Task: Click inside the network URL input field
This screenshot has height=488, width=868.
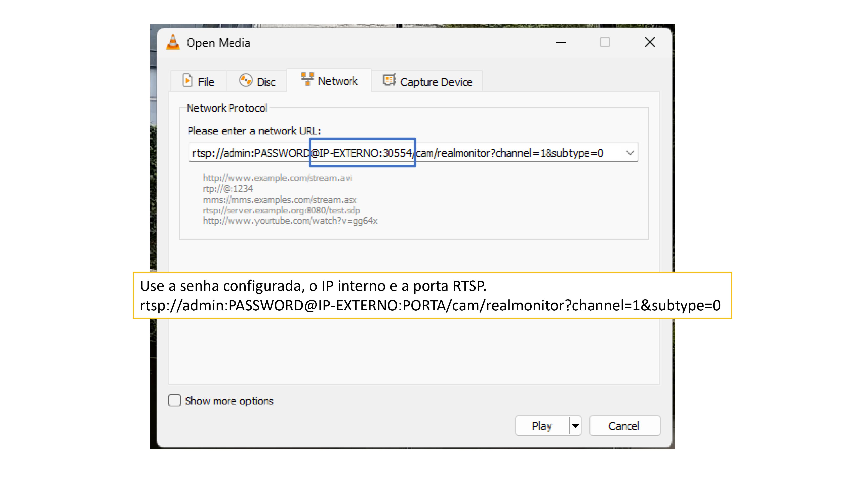Action: pos(505,153)
